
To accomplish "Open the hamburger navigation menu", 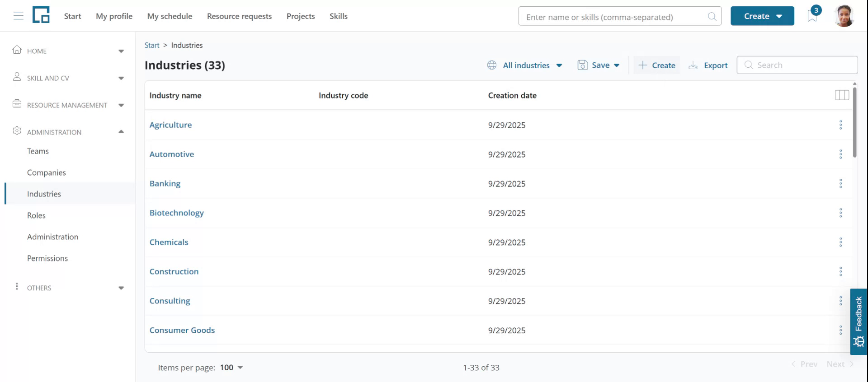I will (x=19, y=16).
